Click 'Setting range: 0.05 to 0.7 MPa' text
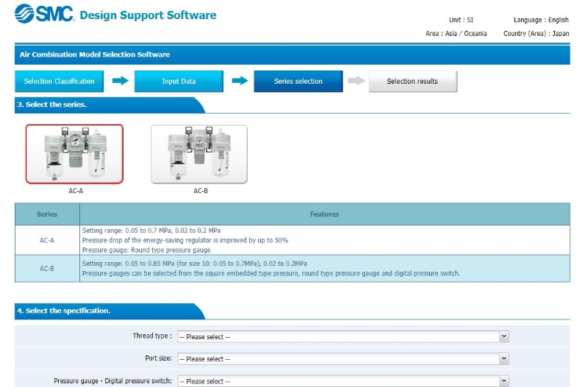Screen dimensions: 588x387 click(151, 231)
